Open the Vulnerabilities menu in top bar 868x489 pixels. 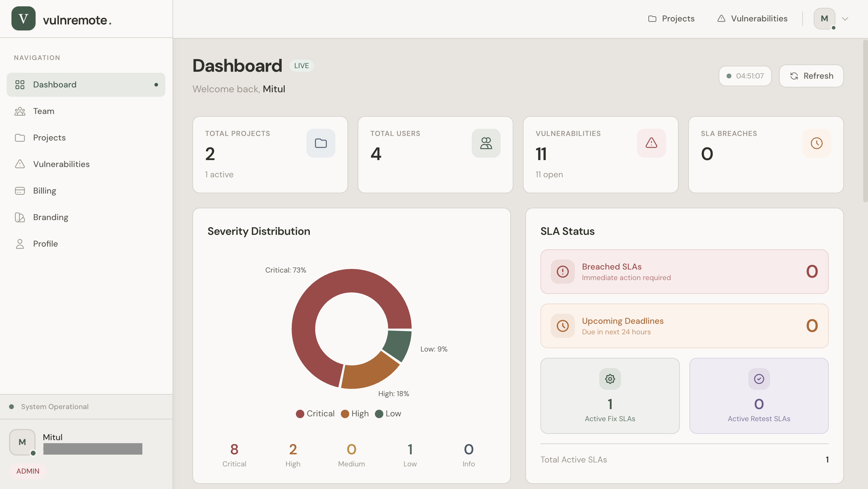point(752,18)
